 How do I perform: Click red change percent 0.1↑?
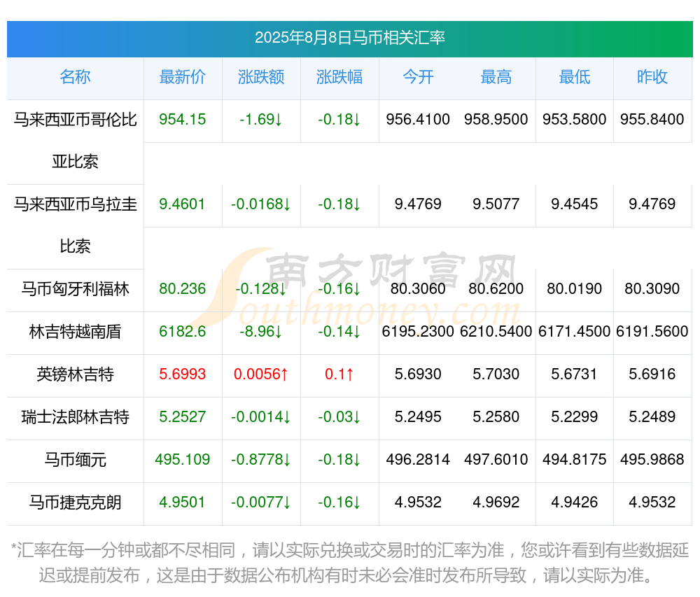click(339, 374)
